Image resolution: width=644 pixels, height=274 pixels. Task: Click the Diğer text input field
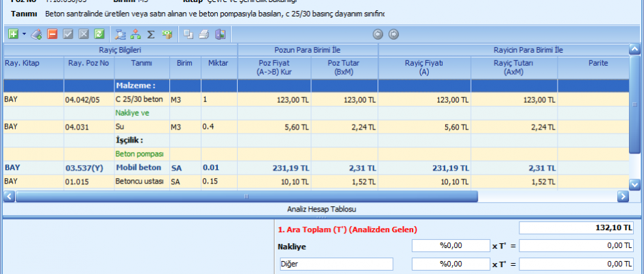(x=335, y=264)
